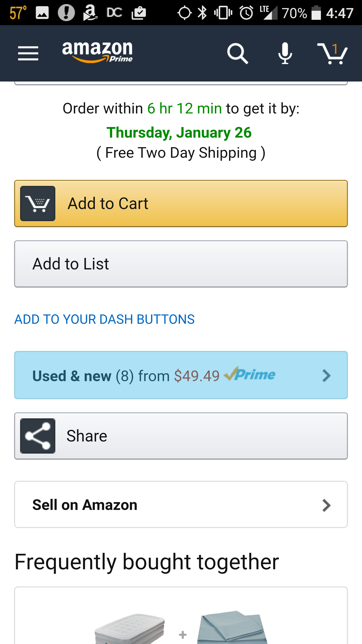Open the hamburger navigation menu
362x644 pixels.
tap(28, 53)
